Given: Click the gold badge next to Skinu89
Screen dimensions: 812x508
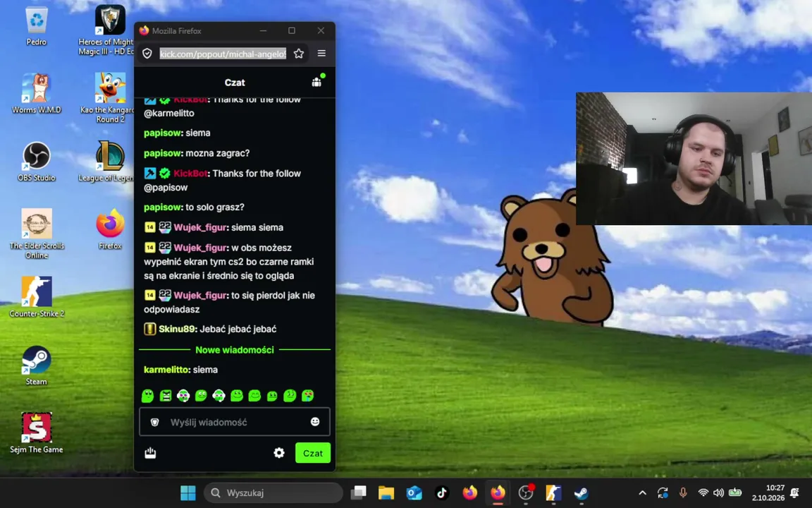Looking at the screenshot, I should [149, 329].
